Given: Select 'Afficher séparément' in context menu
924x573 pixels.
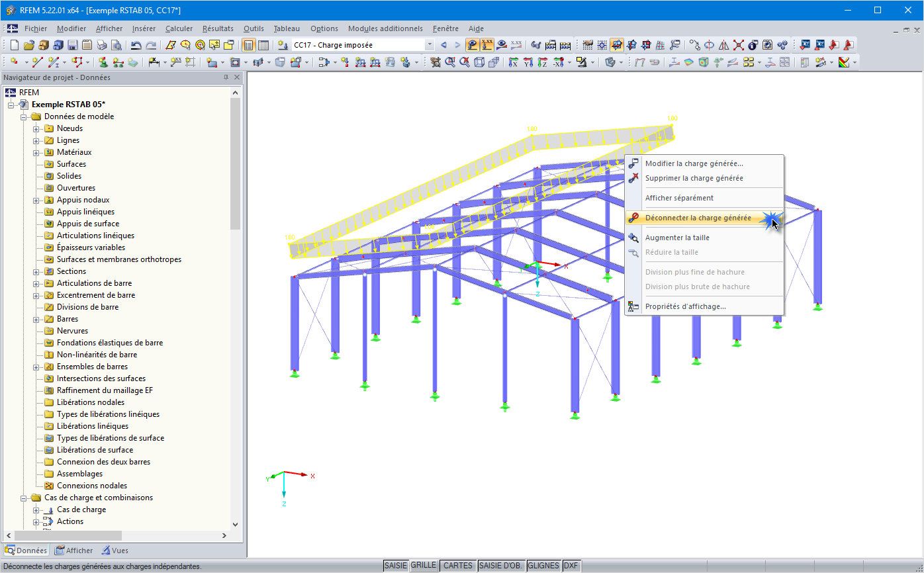Looking at the screenshot, I should click(704, 198).
